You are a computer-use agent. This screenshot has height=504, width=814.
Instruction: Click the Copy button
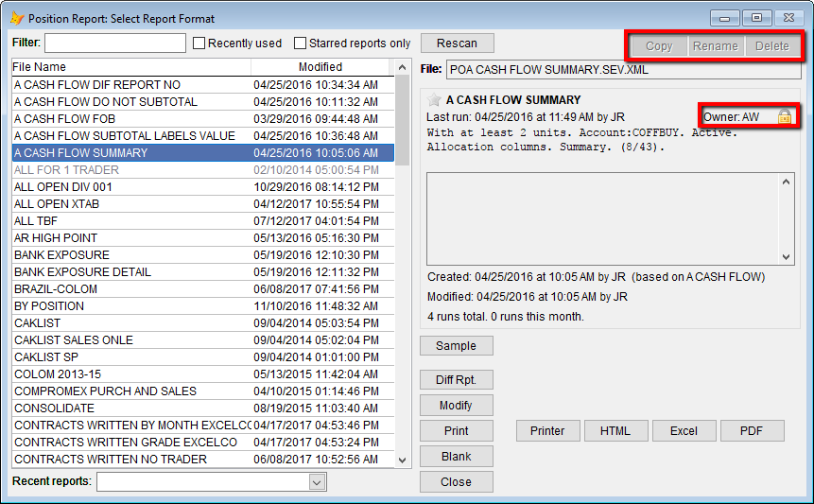pyautogui.click(x=659, y=45)
